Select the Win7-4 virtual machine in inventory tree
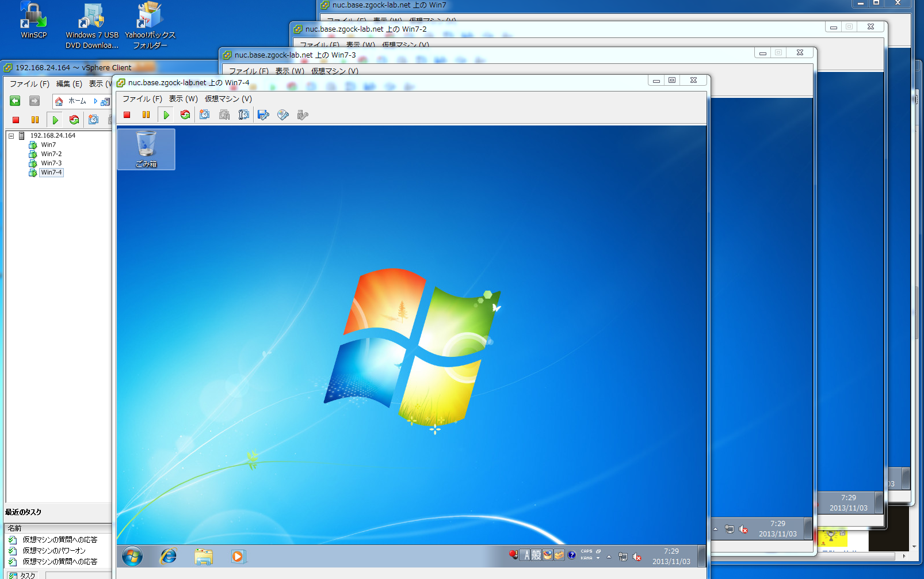Viewport: 924px width, 579px height. (x=51, y=173)
